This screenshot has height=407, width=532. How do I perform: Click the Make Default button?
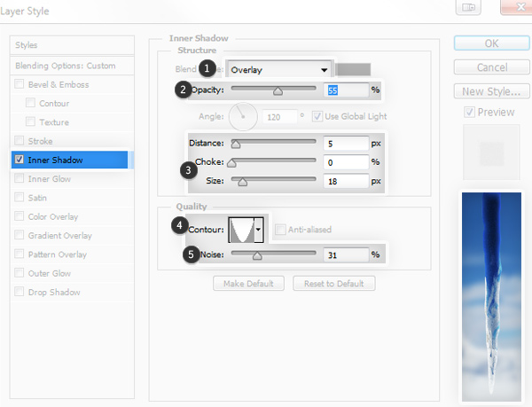tap(249, 284)
